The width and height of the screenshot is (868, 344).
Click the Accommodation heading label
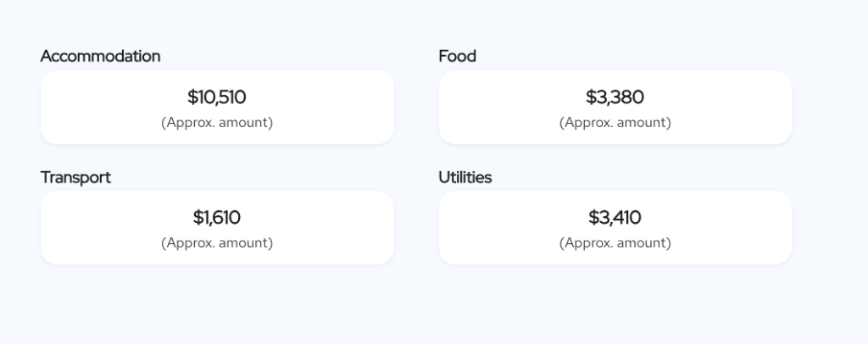(x=100, y=56)
